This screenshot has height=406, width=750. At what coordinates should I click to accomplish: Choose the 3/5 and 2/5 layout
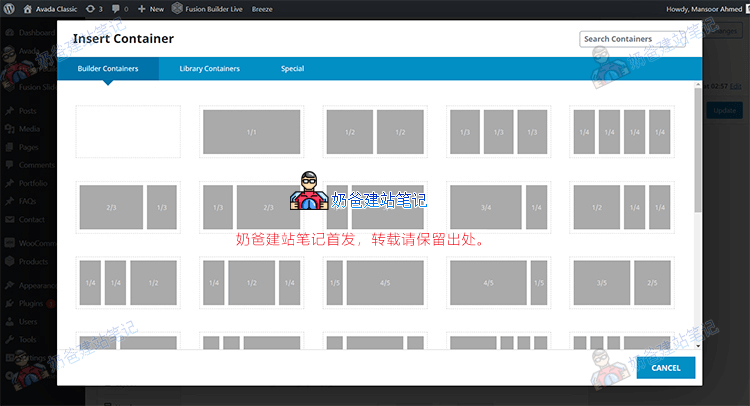622,282
